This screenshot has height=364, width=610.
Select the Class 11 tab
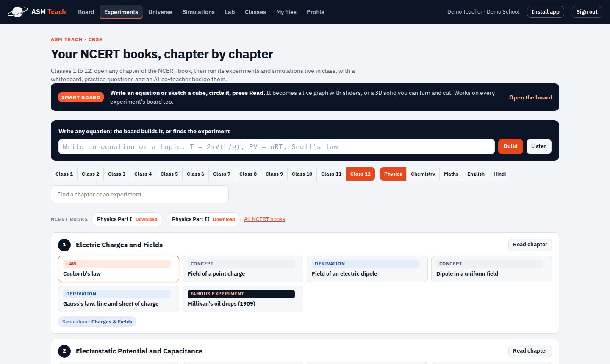point(331,174)
